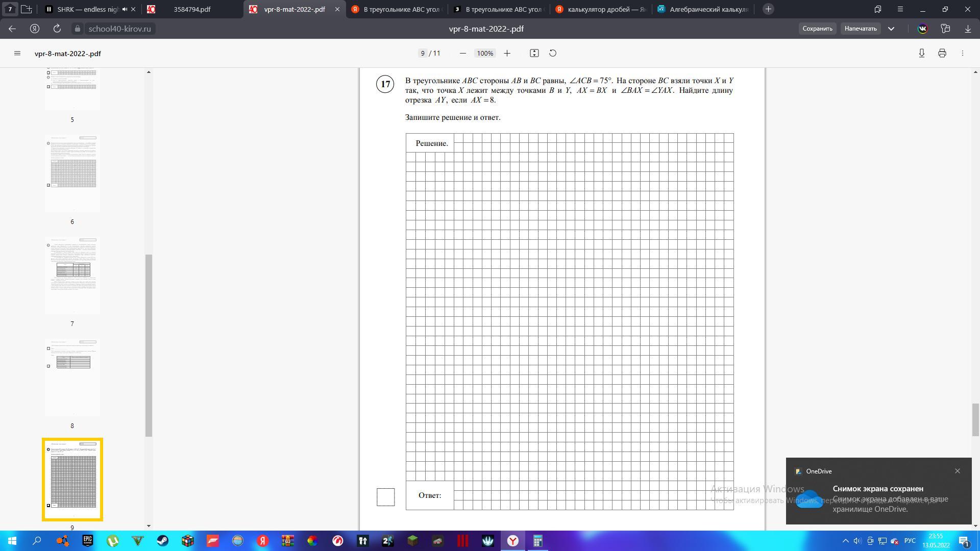Image resolution: width=980 pixels, height=551 pixels.
Task: Open the browser tab list counter button
Action: (x=10, y=9)
